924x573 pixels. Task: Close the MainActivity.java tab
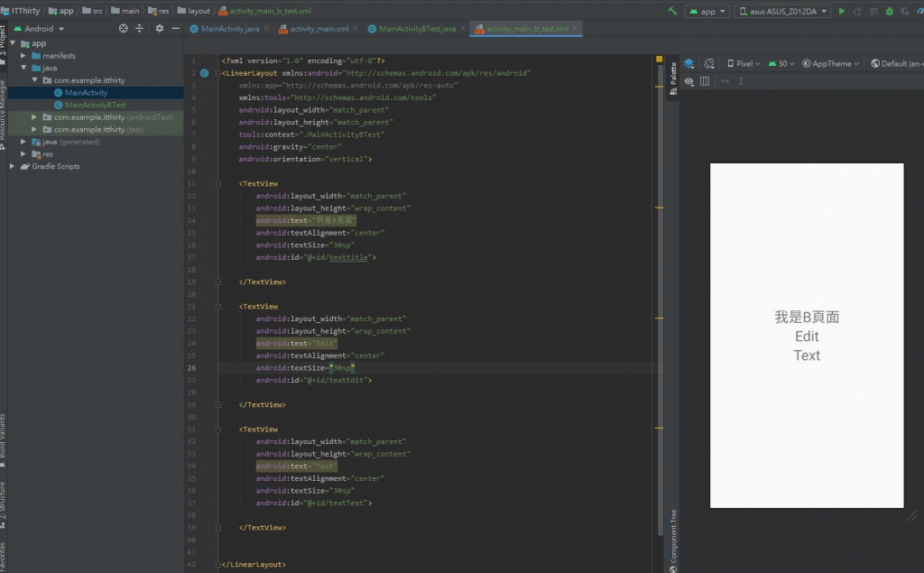pos(266,28)
